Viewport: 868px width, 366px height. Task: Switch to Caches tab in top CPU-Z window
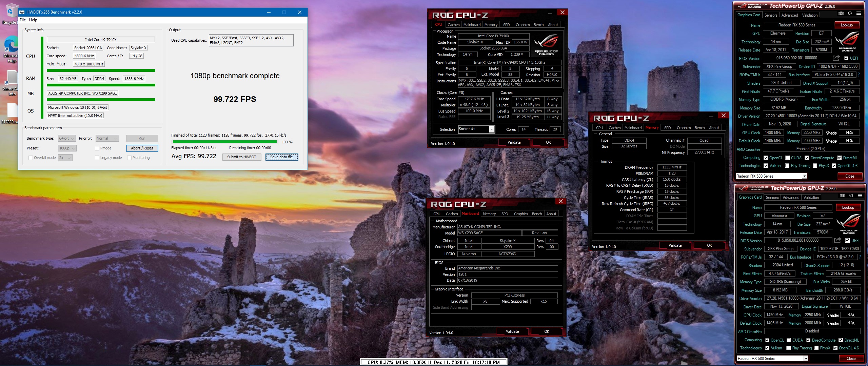pos(453,25)
